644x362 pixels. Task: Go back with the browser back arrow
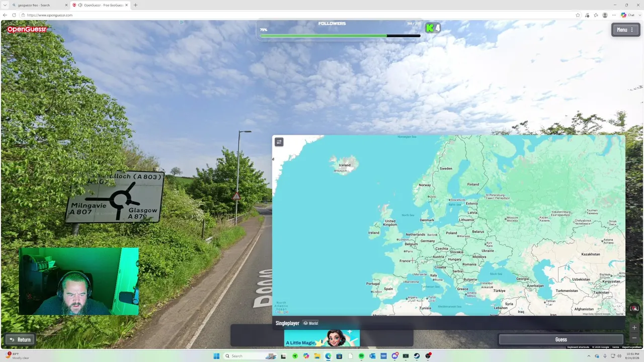pos(5,15)
